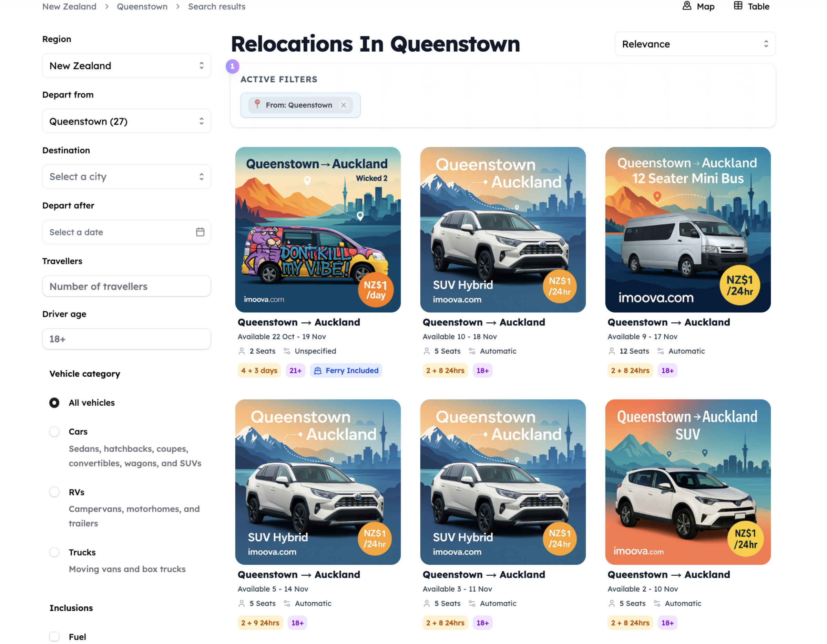This screenshot has height=644, width=827.
Task: Click transmission icon beside Unspecified
Action: tap(287, 351)
